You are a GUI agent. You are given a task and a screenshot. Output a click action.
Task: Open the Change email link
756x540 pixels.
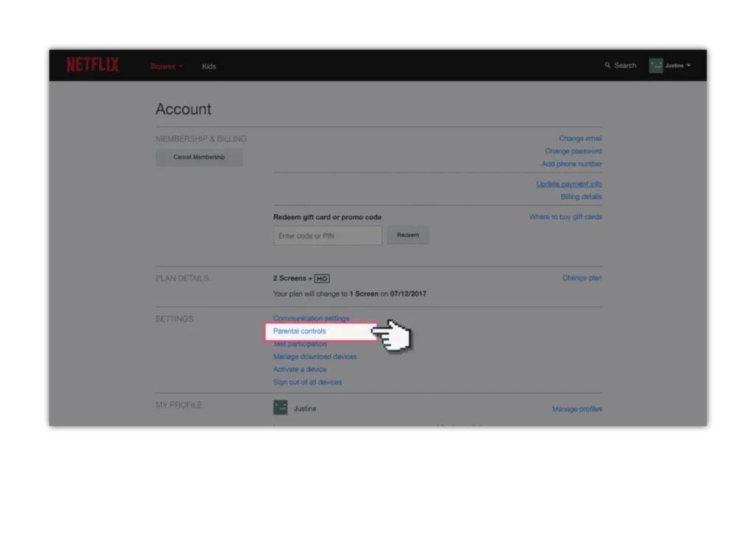pos(580,138)
